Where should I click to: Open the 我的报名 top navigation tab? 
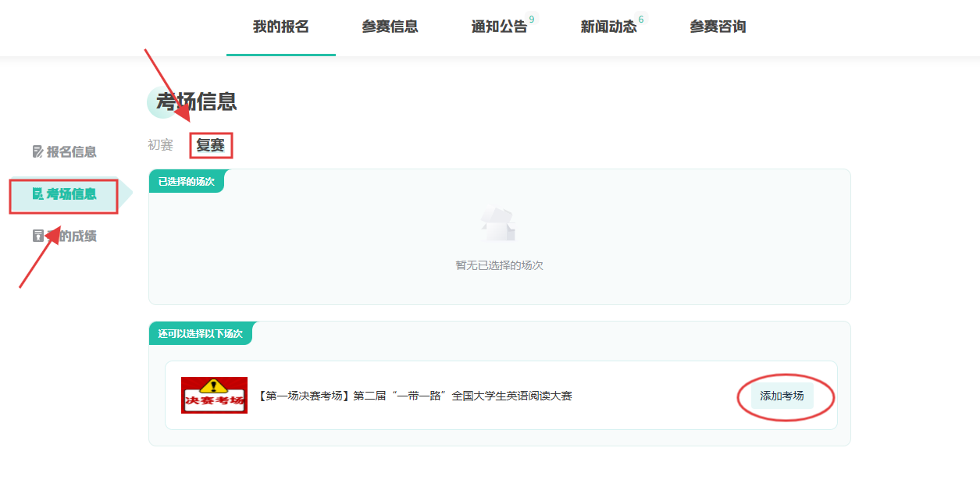(x=281, y=27)
